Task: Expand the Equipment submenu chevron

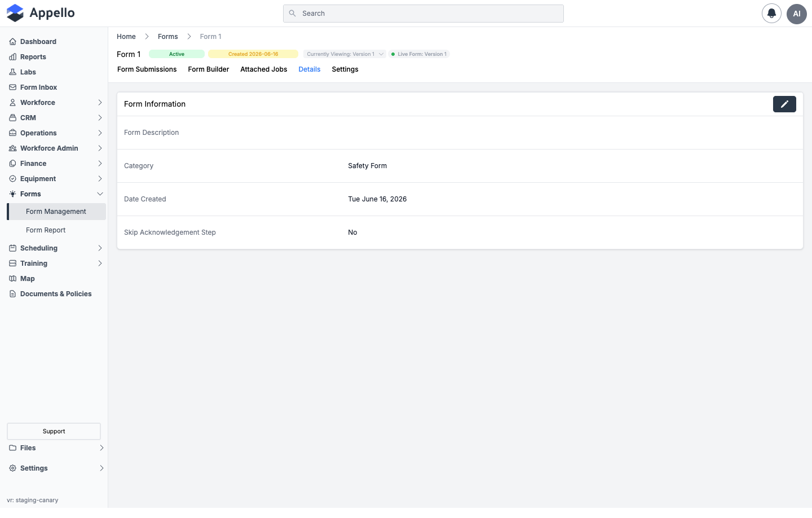Action: coord(100,179)
